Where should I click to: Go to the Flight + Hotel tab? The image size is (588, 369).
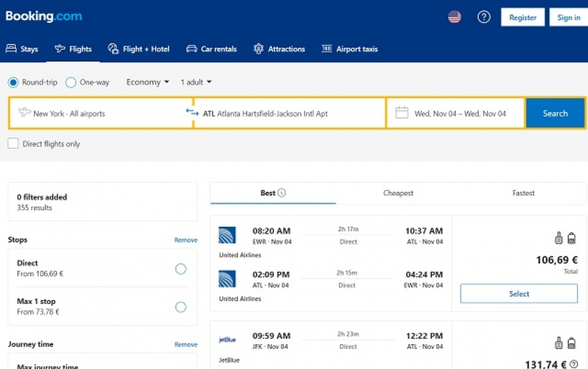click(x=139, y=48)
